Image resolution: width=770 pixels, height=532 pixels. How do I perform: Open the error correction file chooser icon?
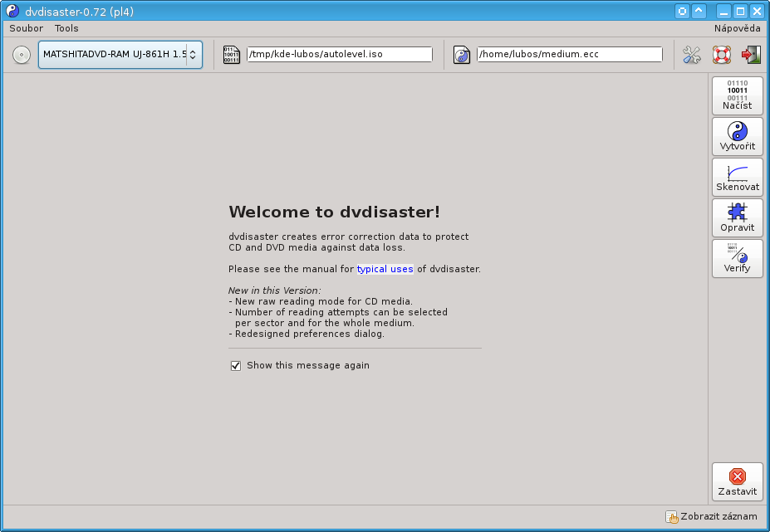tap(462, 55)
